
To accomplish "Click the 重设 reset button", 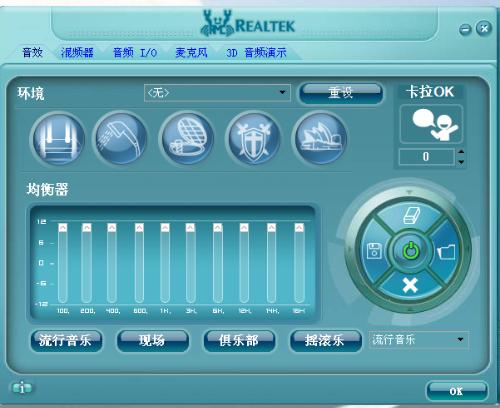I will [x=341, y=92].
